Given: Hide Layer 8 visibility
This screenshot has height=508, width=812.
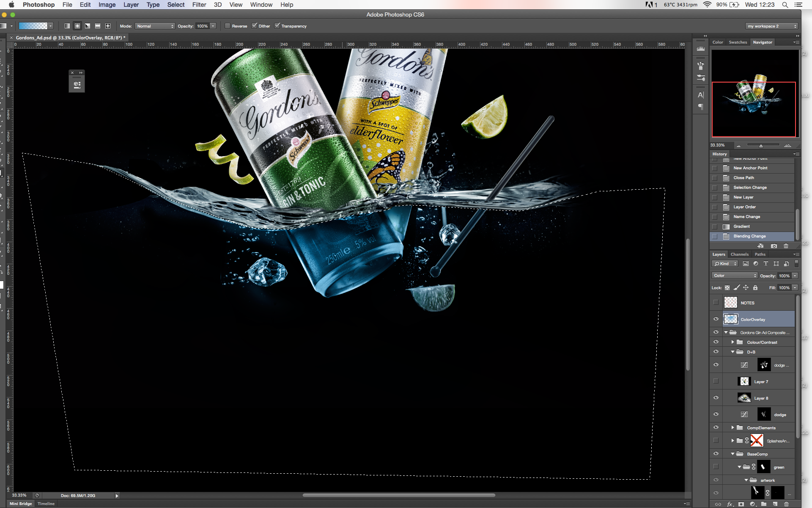Looking at the screenshot, I should 716,398.
